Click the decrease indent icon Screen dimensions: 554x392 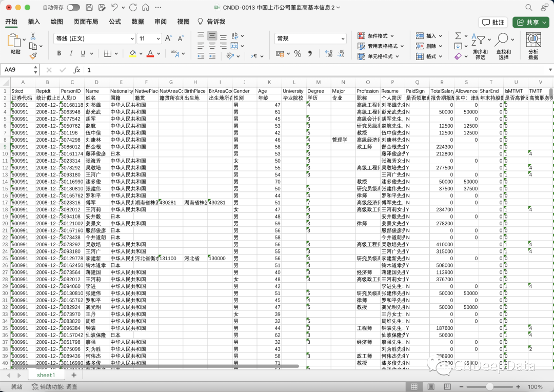click(201, 56)
